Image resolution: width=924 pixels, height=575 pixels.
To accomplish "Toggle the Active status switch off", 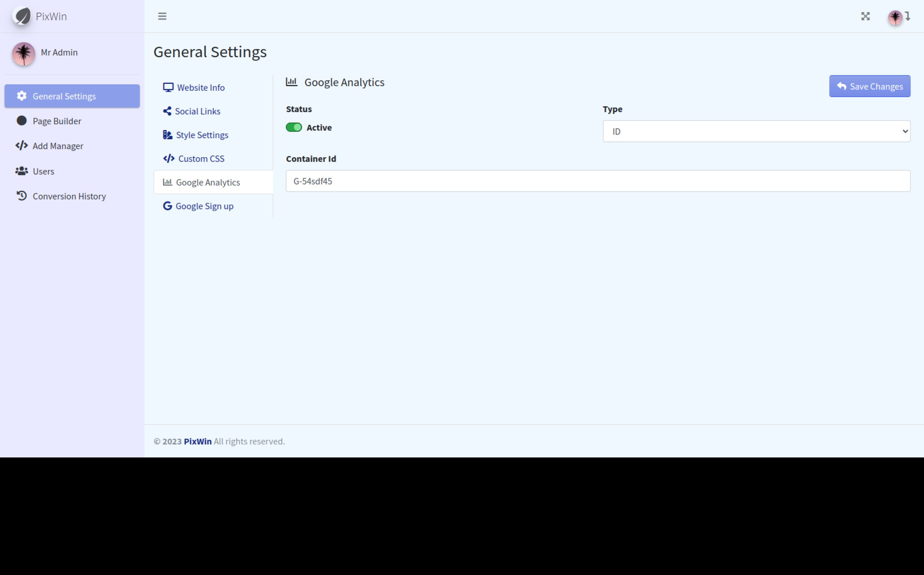I will click(294, 127).
